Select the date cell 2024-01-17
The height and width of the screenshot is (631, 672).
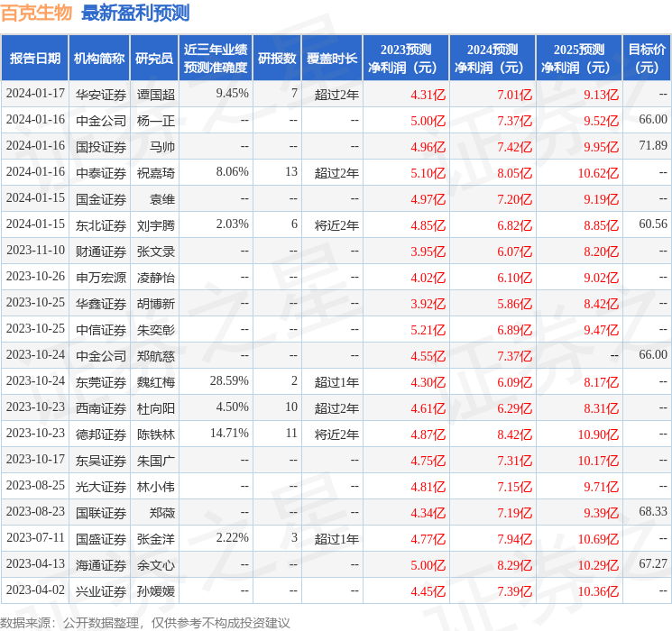(35, 94)
